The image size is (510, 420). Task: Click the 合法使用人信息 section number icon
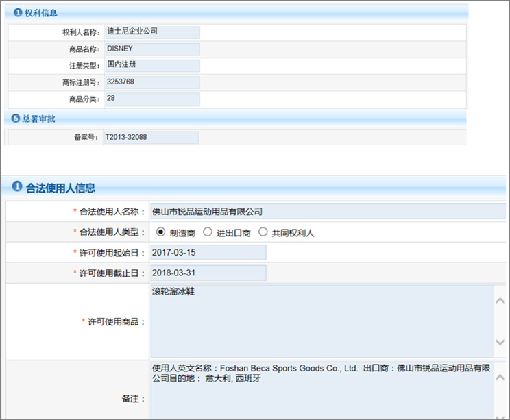(17, 186)
